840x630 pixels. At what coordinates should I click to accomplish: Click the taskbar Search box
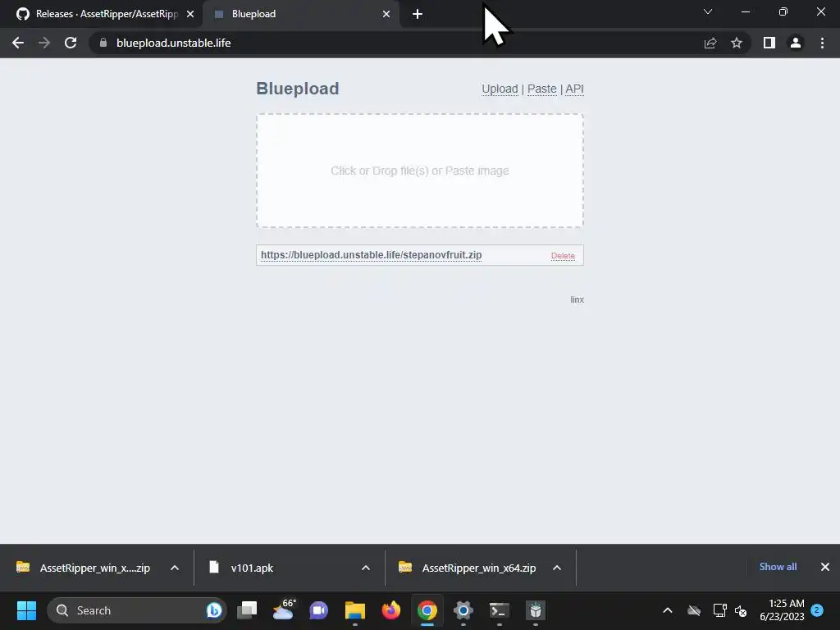[x=137, y=610]
